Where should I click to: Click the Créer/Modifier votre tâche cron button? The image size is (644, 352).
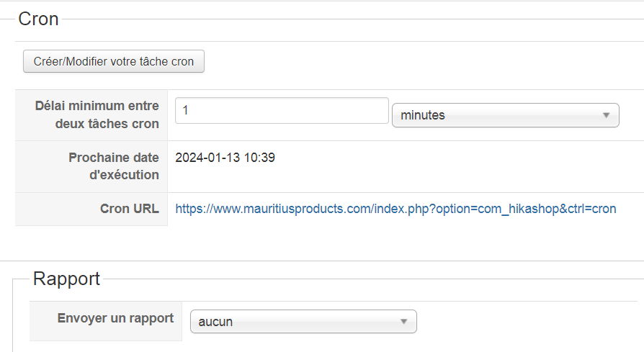click(114, 61)
